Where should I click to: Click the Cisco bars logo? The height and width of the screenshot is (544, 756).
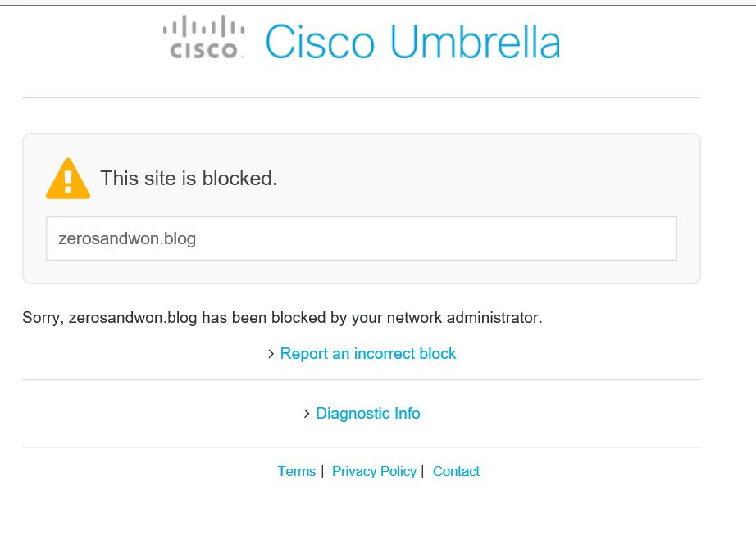tap(204, 37)
